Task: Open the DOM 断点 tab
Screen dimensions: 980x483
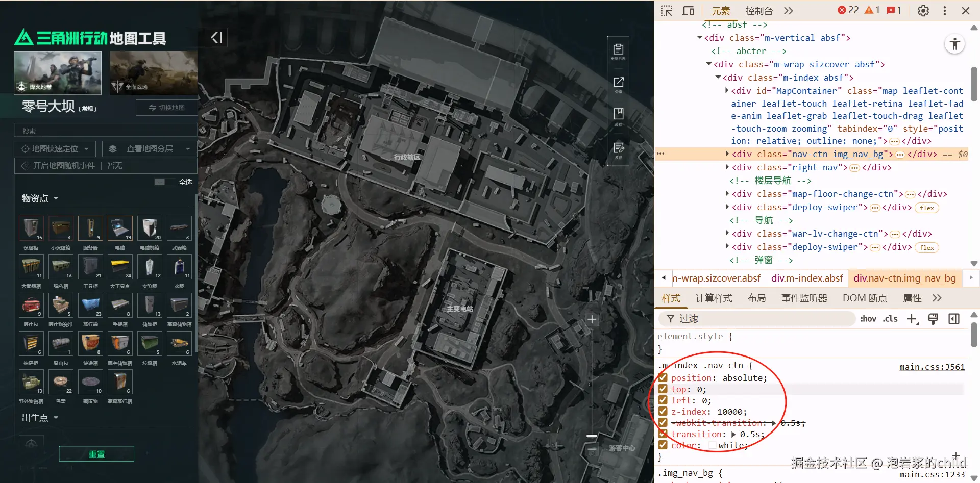Action: (x=865, y=298)
